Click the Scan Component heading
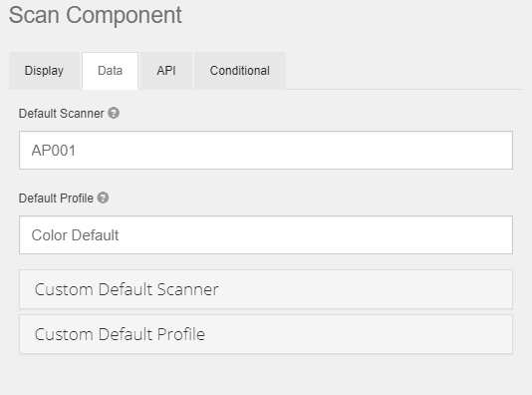Viewport: 532px width, 395px height. point(96,15)
